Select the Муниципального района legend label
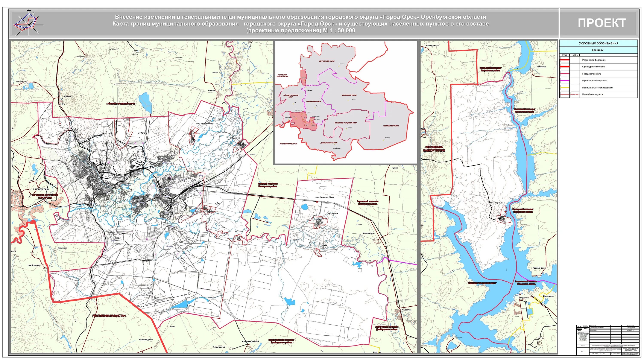Image resolution: width=644 pixels, height=359 pixels. point(594,81)
